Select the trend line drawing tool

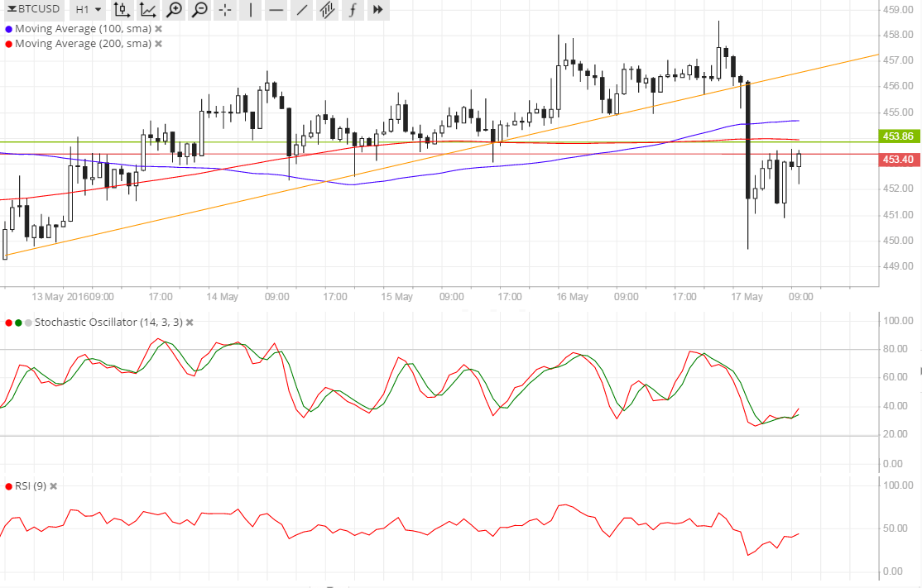pos(301,11)
